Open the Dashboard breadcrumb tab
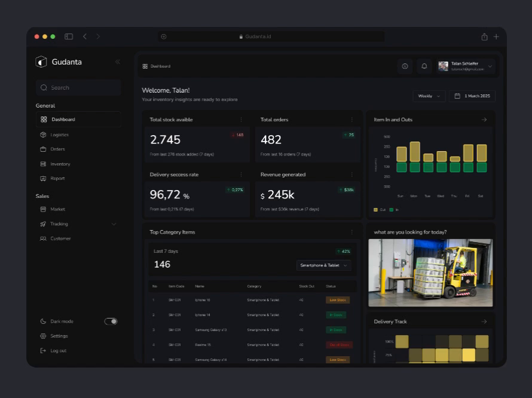 [154, 66]
